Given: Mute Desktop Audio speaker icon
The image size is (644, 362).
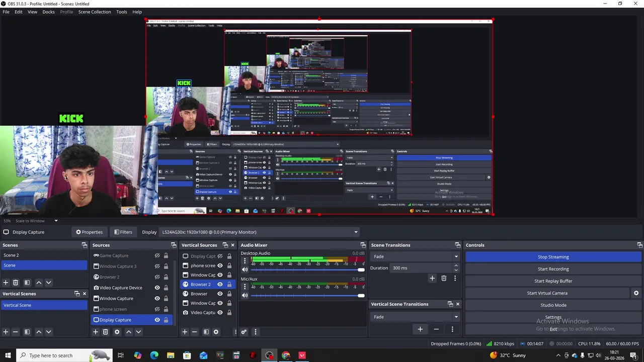Looking at the screenshot, I should (x=245, y=269).
